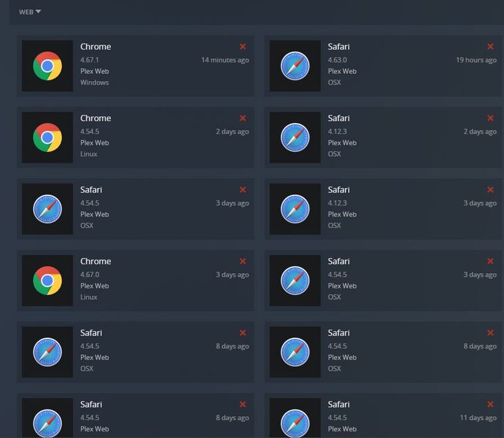Remove the Chrome 4.67.0 Linux device

(242, 261)
